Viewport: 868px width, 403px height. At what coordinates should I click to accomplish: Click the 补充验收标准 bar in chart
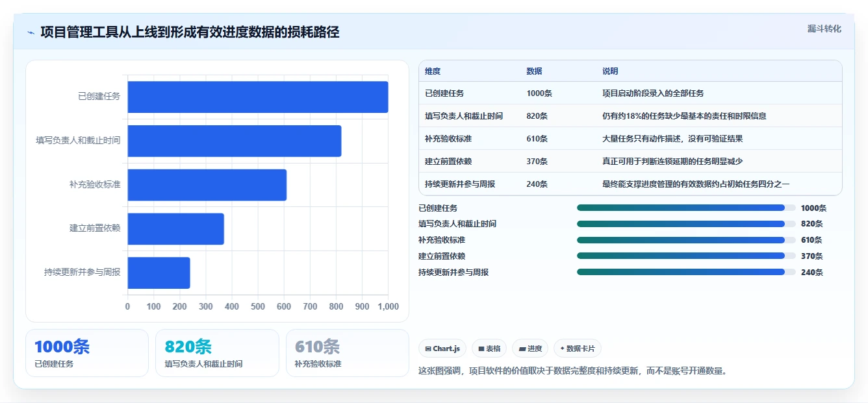coord(207,185)
